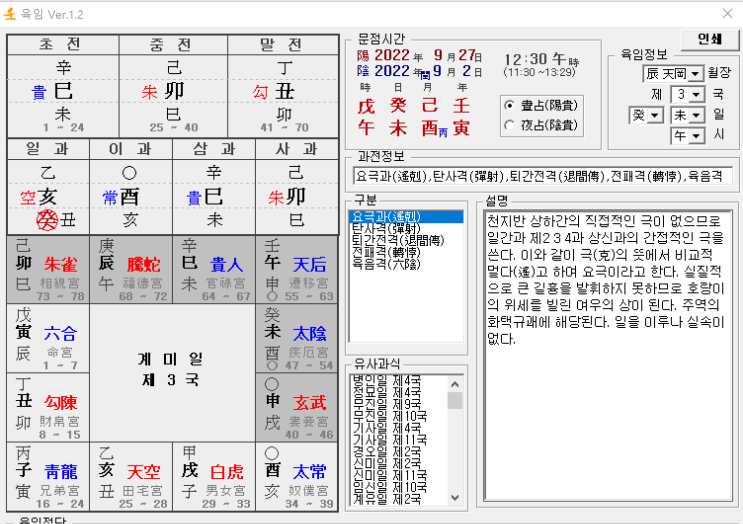
Task: Click the 朱雀 相親宮 cell
Action: [x=48, y=270]
